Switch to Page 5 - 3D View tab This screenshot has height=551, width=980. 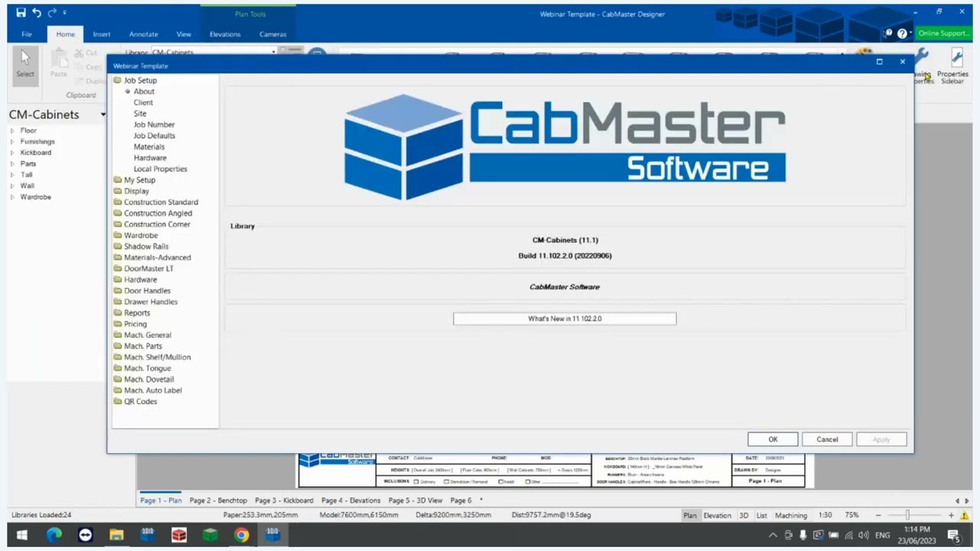415,500
